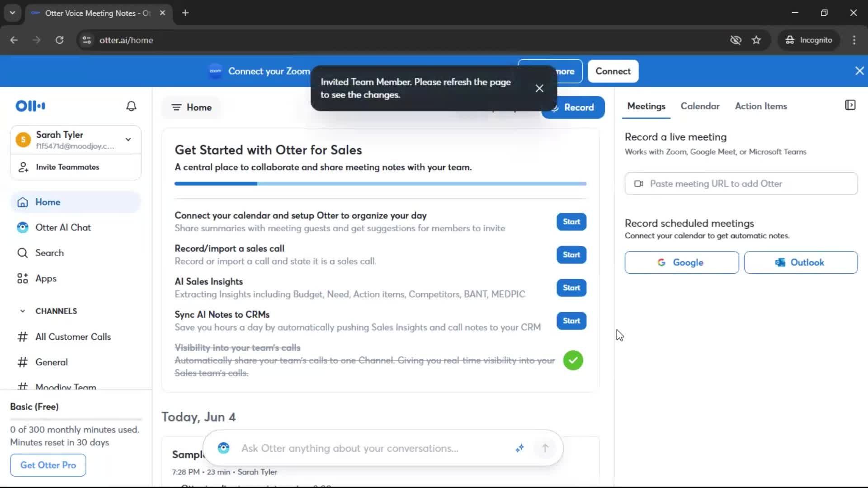This screenshot has width=868, height=488.
Task: Reload the browser page
Action: point(60,40)
